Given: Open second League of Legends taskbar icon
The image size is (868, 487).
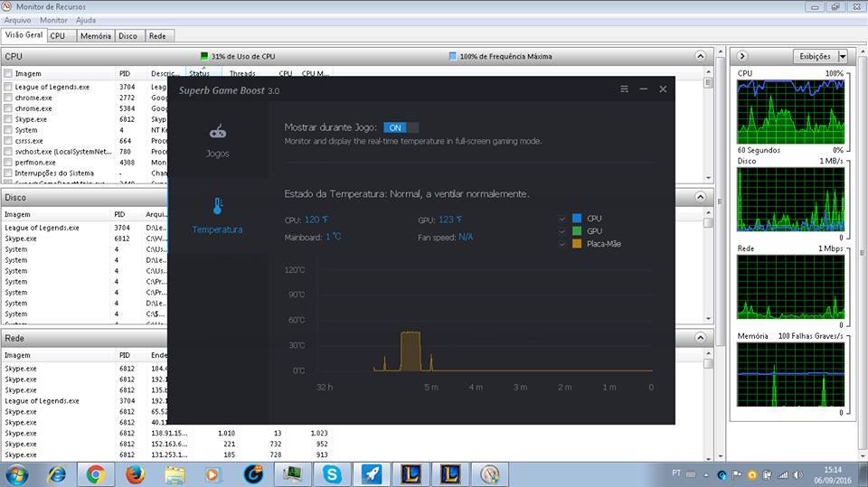Looking at the screenshot, I should click(x=450, y=475).
